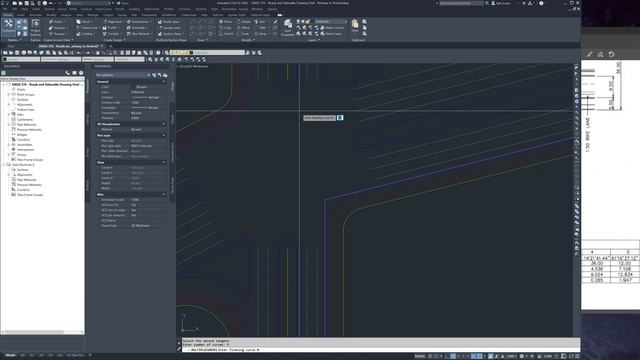The width and height of the screenshot is (640, 360).
Task: Expand the Alignments node under drawing
Action: point(9,104)
